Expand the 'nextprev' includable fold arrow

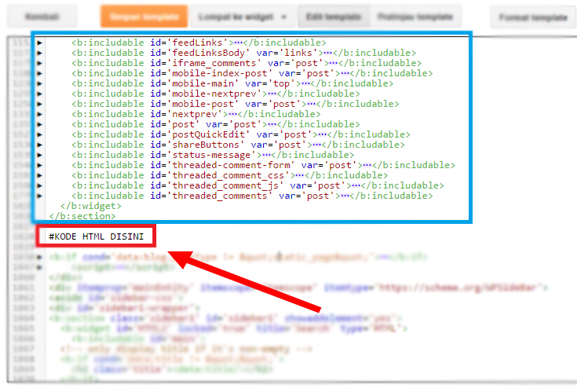pos(40,114)
